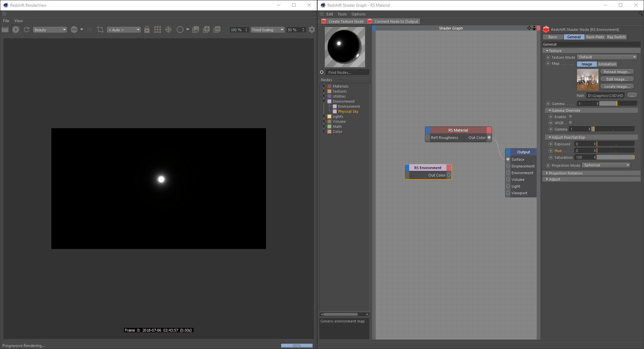
Task: Open the Tools menu in Shader Graph
Action: click(342, 14)
